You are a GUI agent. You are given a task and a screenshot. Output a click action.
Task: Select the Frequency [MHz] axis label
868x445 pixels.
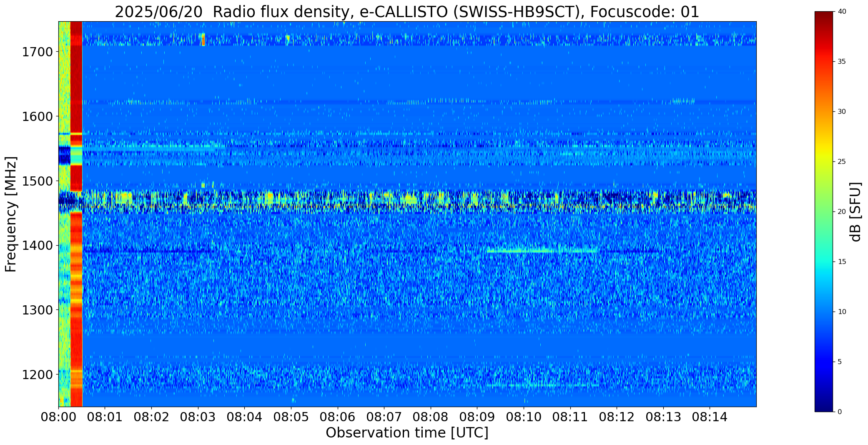tap(11, 214)
